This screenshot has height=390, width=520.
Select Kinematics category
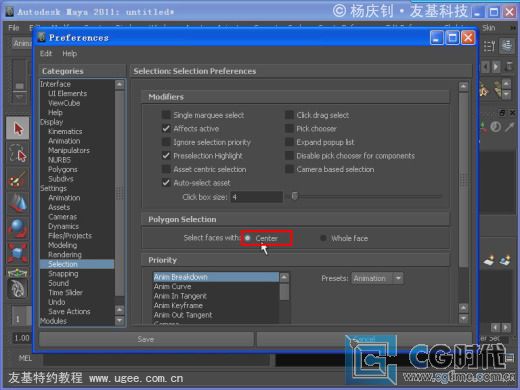[65, 131]
